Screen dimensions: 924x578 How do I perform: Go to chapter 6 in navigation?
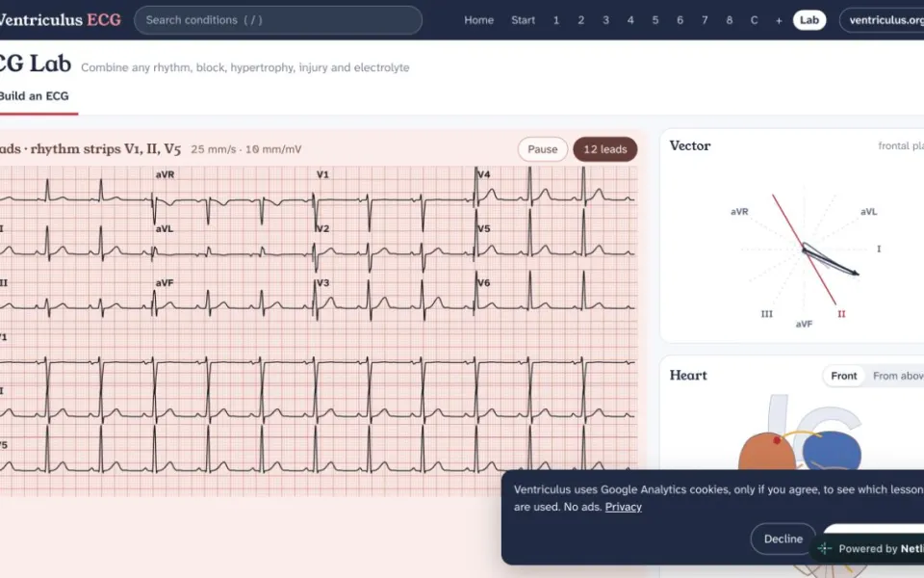click(680, 20)
